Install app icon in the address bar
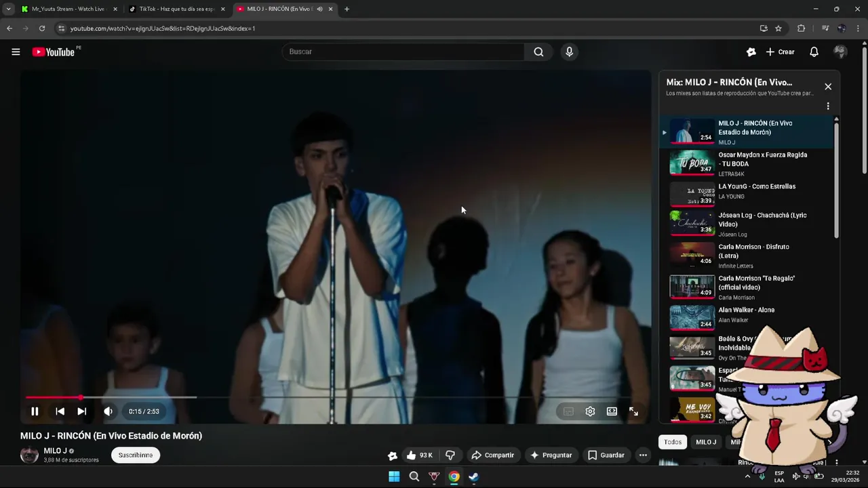Image resolution: width=868 pixels, height=488 pixels. pyautogui.click(x=764, y=28)
